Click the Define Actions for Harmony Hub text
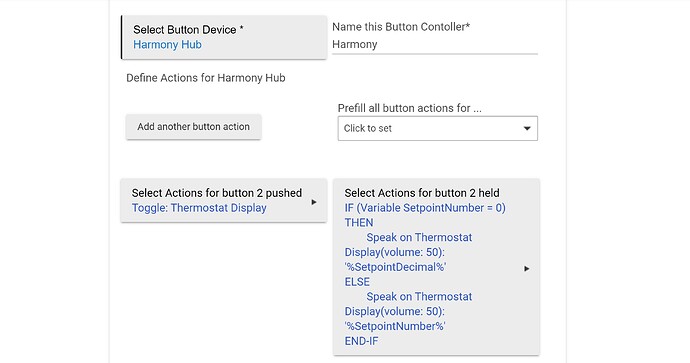The image size is (690, 363). point(206,78)
